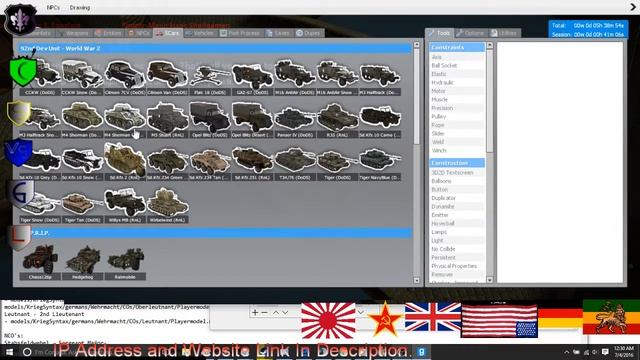
Task: Select the Pulley constraint tool
Action: point(457,117)
